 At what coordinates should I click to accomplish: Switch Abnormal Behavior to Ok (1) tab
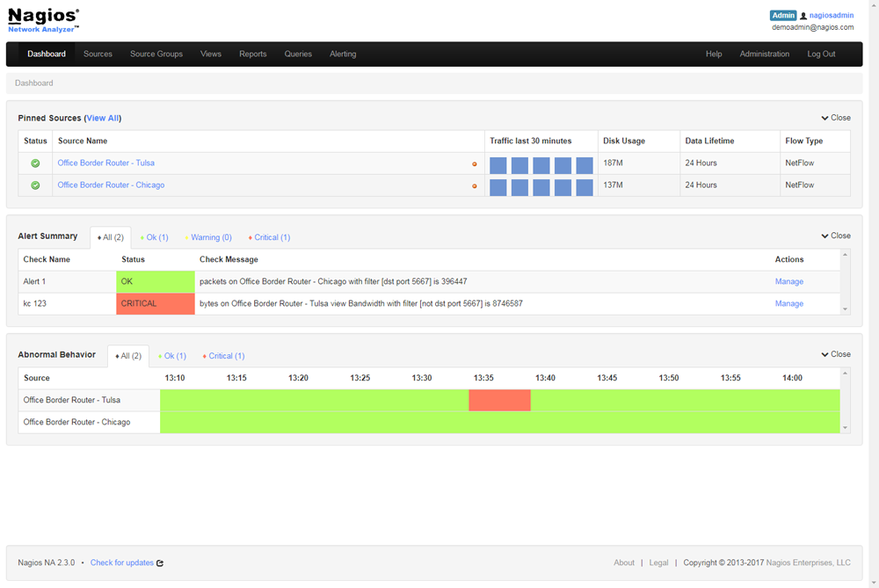pyautogui.click(x=174, y=356)
